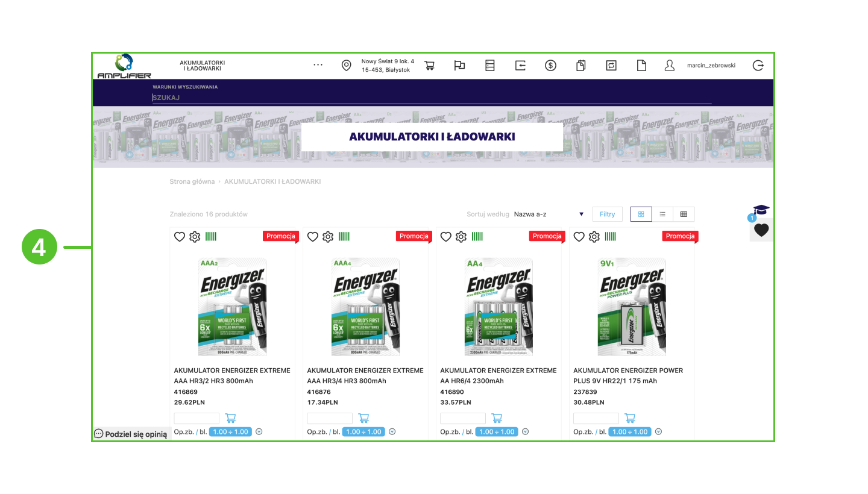This screenshot has width=868, height=494.
Task: Open the storage cabinet icon in header
Action: 490,66
